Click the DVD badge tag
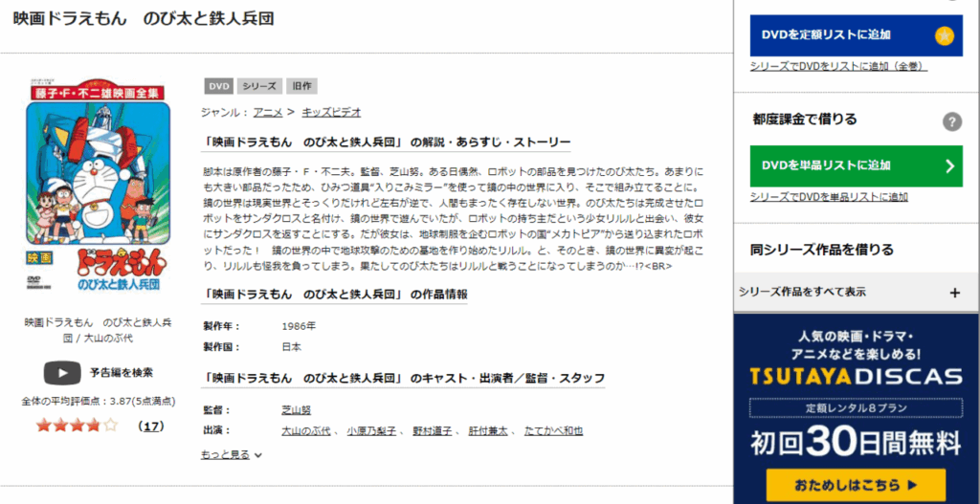The width and height of the screenshot is (980, 504). coord(218,86)
